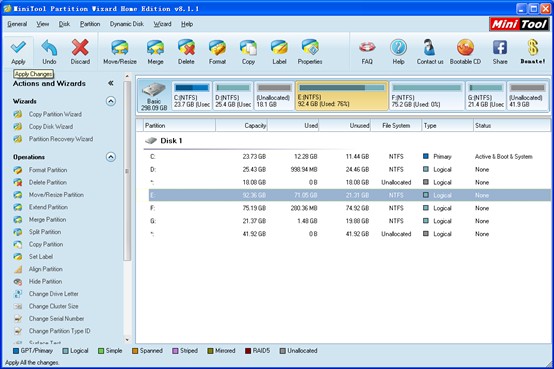Image resolution: width=554 pixels, height=369 pixels.
Task: Click the Extend Partition icon in Operations
Action: click(18, 207)
